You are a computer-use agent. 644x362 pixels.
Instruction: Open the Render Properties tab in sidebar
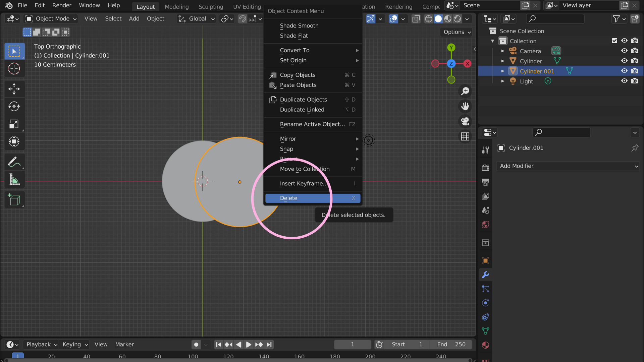point(485,168)
